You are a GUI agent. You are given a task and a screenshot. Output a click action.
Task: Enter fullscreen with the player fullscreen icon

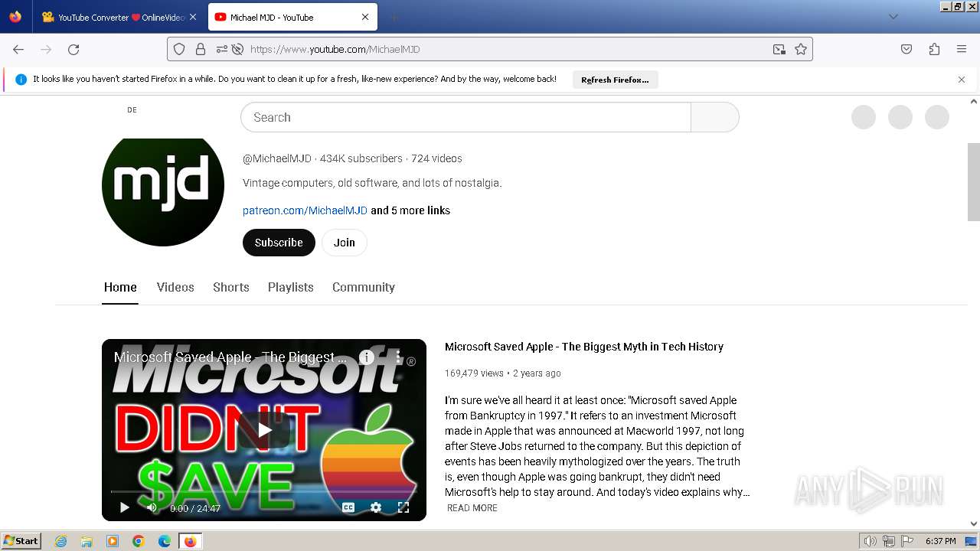[x=403, y=507]
